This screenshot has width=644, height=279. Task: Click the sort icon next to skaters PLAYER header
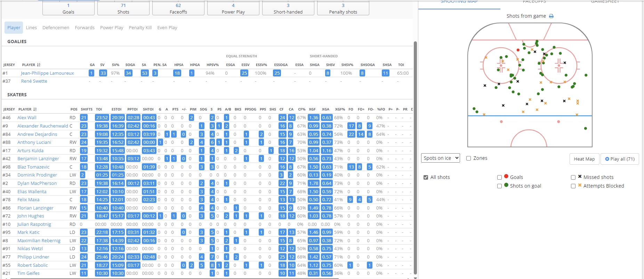pos(35,109)
